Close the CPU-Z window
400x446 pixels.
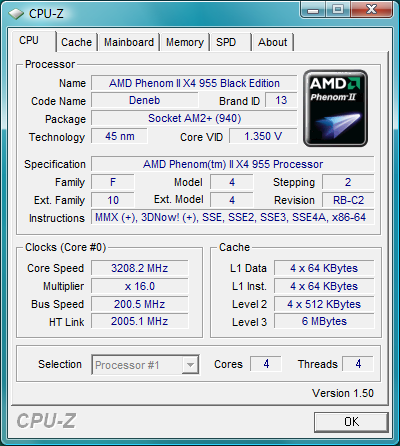click(x=371, y=10)
